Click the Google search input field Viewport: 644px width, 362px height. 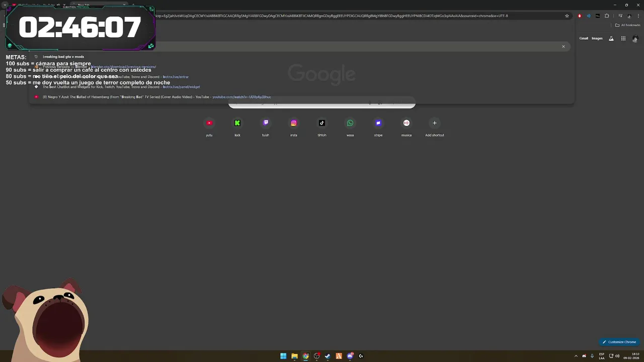[x=322, y=104]
